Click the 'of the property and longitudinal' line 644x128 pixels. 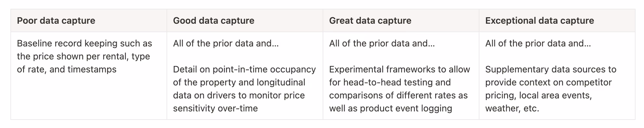239,82
